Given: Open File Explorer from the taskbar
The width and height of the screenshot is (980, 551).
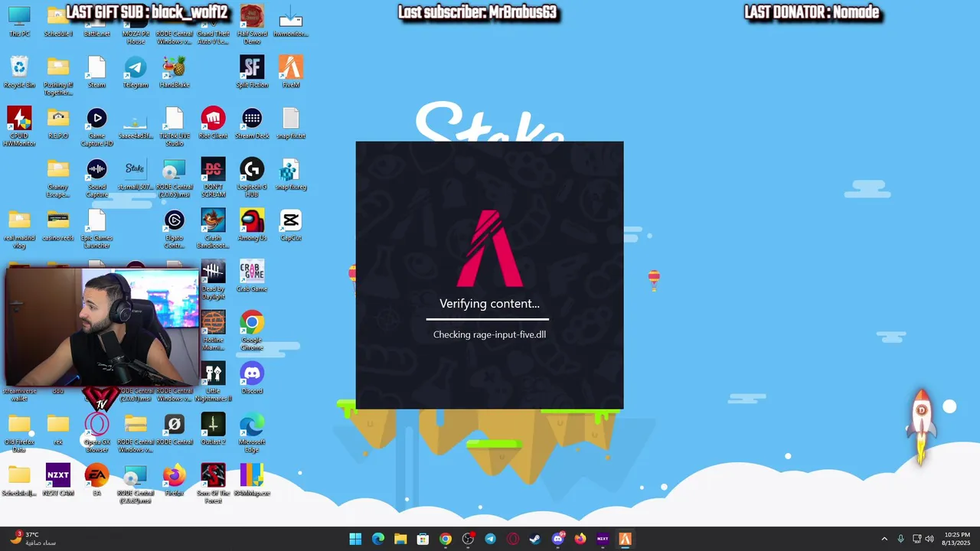Looking at the screenshot, I should pyautogui.click(x=400, y=539).
